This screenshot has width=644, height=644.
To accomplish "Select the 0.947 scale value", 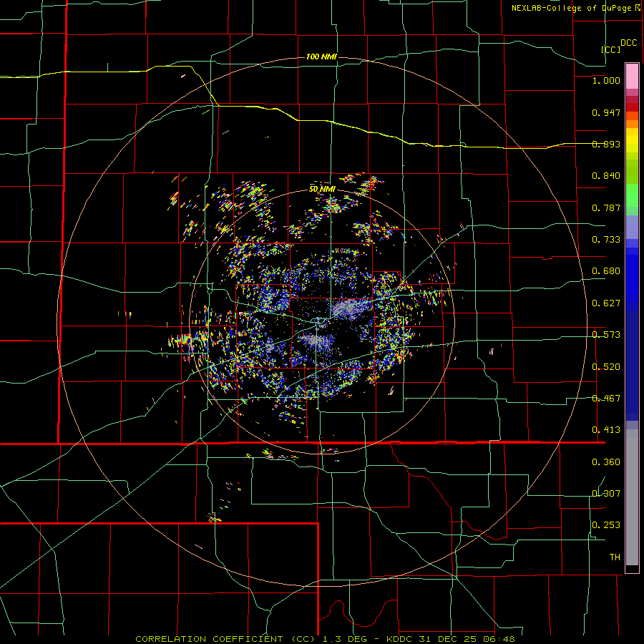I will click(606, 112).
